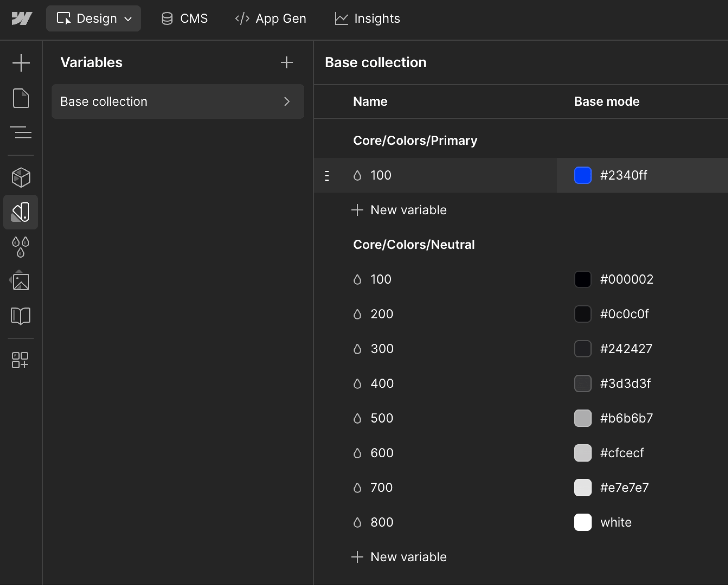
Task: Switch to the CMS tab
Action: tap(184, 18)
